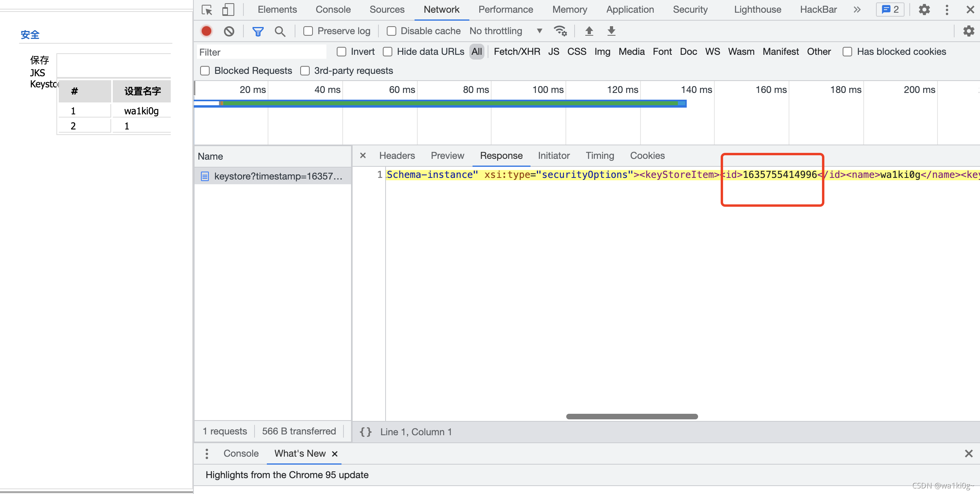Open the network search magnifier icon
The image size is (980, 494).
[x=280, y=31]
